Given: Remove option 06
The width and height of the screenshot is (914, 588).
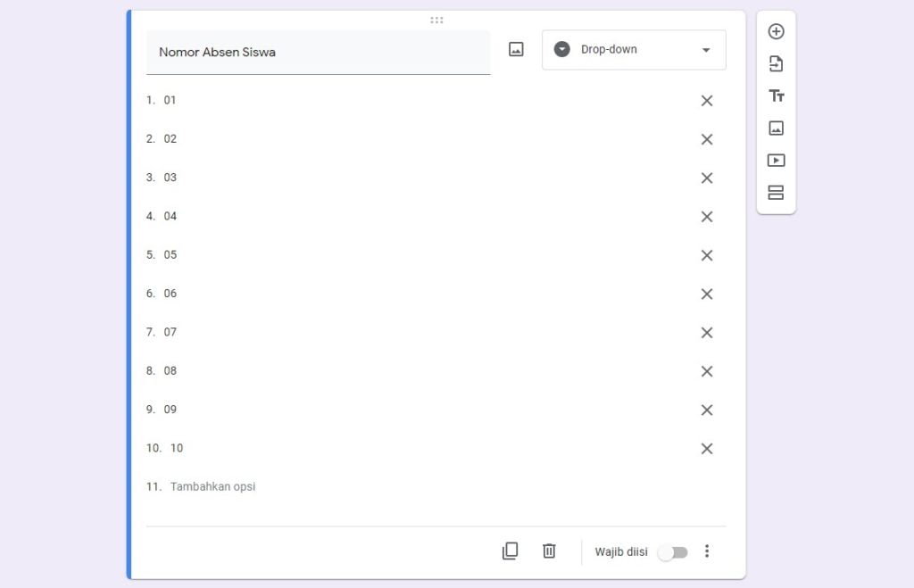Looking at the screenshot, I should click(x=707, y=294).
